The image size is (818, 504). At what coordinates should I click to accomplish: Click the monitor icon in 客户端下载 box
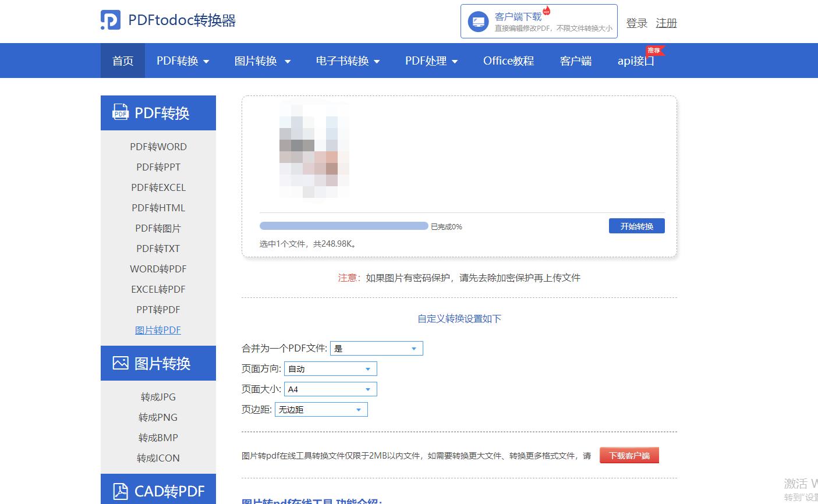tap(478, 22)
